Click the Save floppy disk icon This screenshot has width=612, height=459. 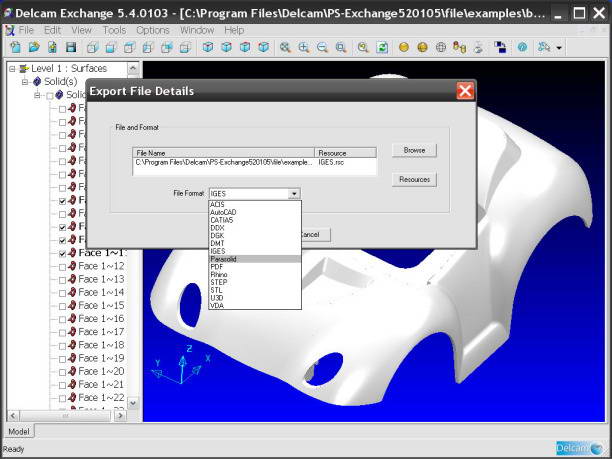71,47
